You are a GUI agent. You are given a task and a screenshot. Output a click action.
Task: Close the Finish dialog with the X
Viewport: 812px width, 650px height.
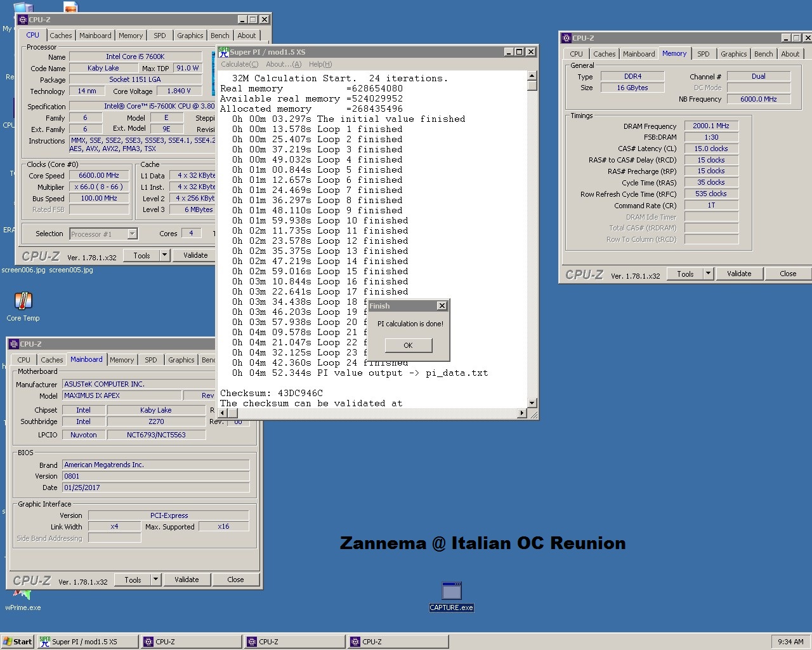pyautogui.click(x=442, y=306)
